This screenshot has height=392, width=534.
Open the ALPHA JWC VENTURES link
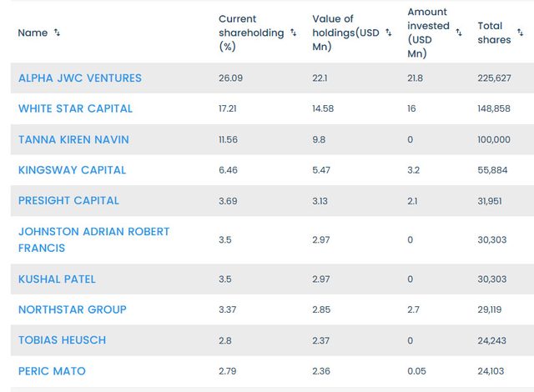pyautogui.click(x=80, y=78)
